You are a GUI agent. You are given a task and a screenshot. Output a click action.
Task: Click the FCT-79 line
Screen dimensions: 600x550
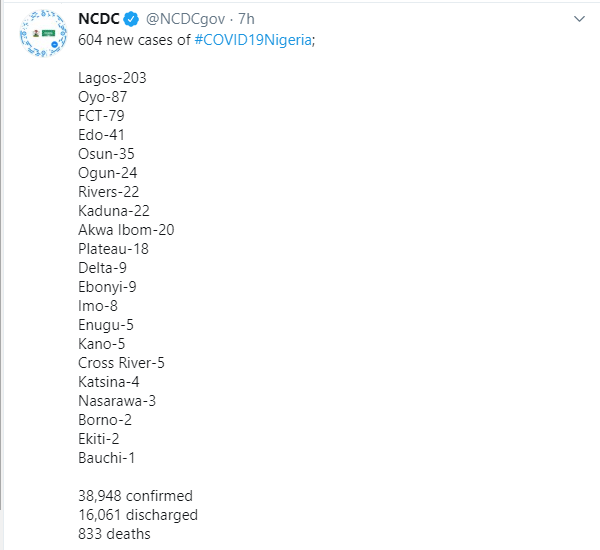101,116
